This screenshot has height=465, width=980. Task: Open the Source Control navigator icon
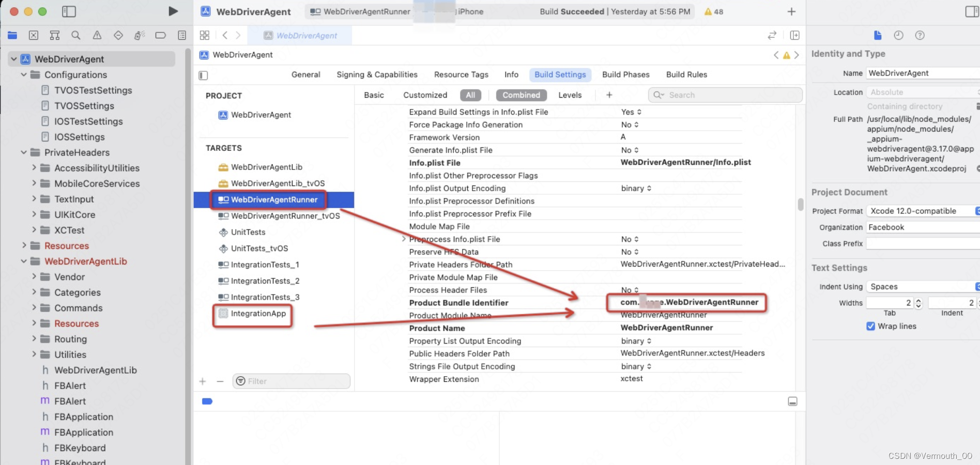click(x=34, y=35)
